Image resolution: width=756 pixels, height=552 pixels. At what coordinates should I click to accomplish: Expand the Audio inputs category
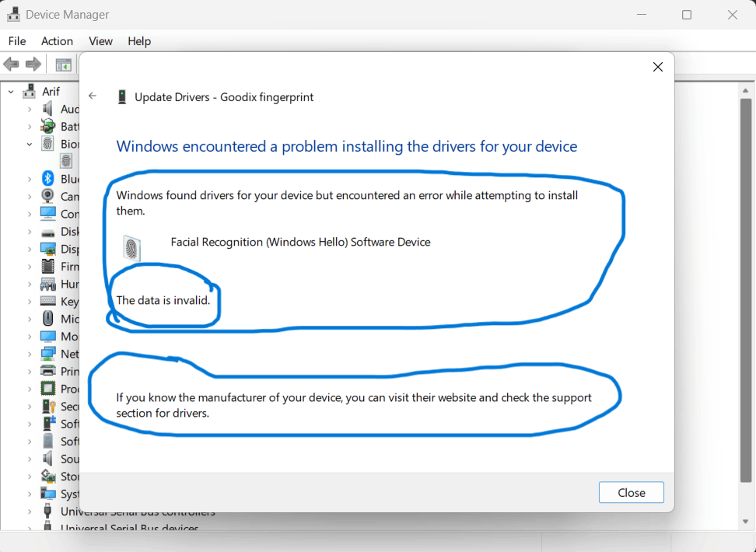pyautogui.click(x=30, y=110)
